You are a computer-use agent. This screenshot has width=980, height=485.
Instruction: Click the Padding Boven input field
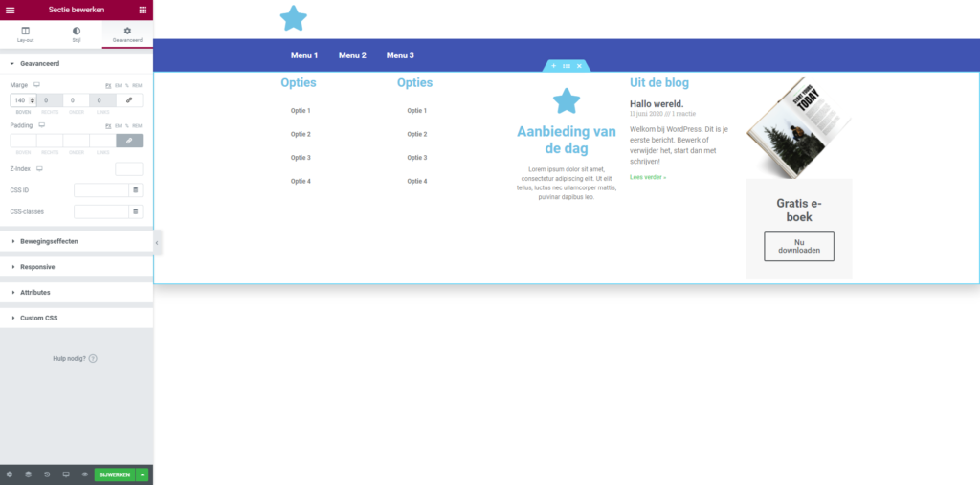coord(23,141)
